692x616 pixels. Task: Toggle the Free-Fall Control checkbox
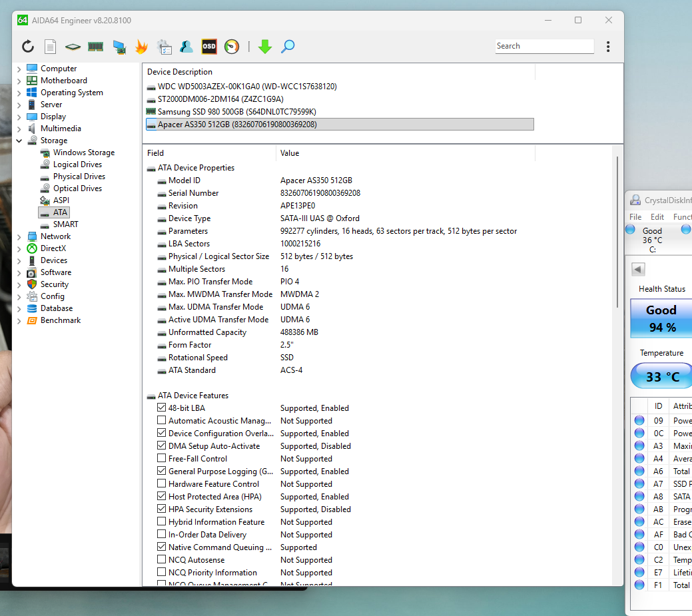(x=162, y=459)
